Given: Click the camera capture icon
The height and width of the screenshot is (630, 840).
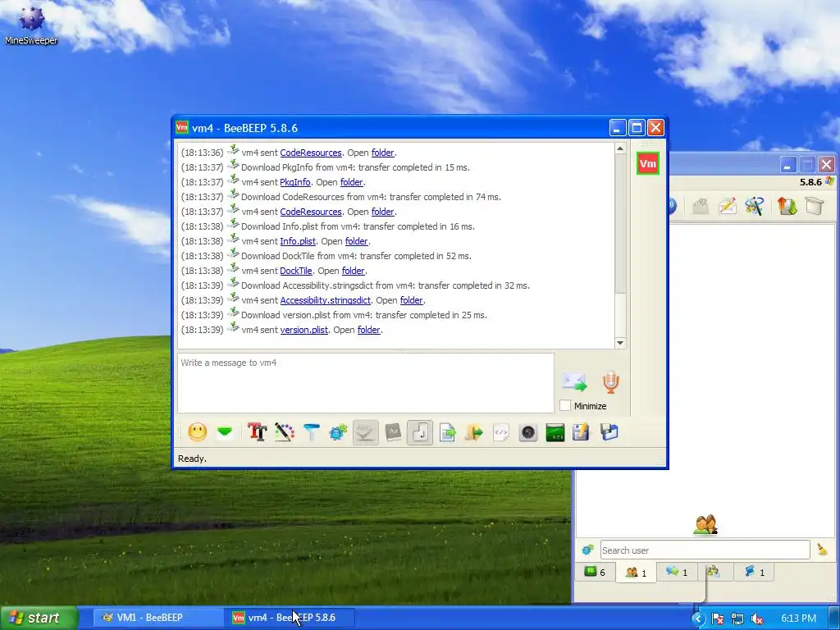Looking at the screenshot, I should (528, 432).
